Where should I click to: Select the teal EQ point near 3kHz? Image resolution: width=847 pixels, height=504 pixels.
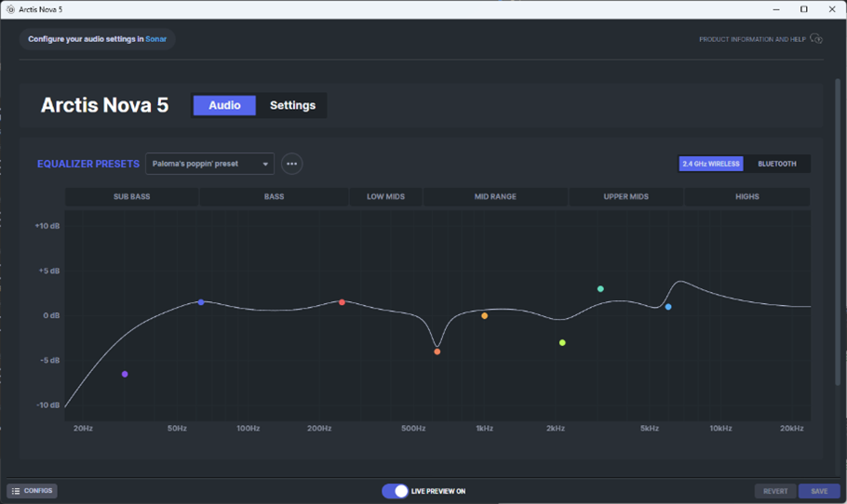coord(600,288)
